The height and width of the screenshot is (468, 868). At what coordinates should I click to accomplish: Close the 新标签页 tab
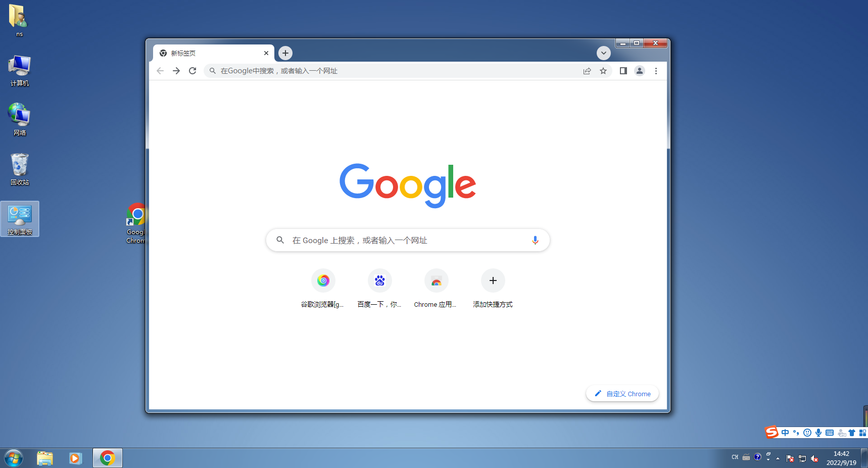pos(266,53)
